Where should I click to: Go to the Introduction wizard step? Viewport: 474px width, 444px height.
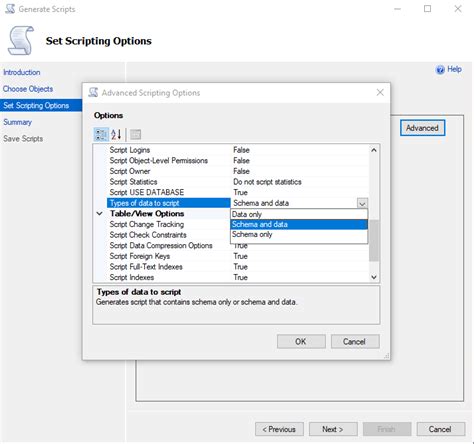(x=22, y=72)
